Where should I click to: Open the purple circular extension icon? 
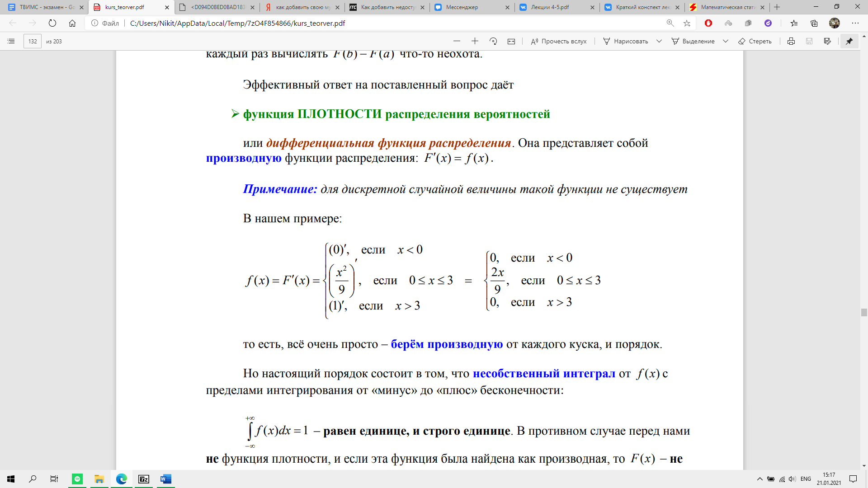[x=768, y=23]
